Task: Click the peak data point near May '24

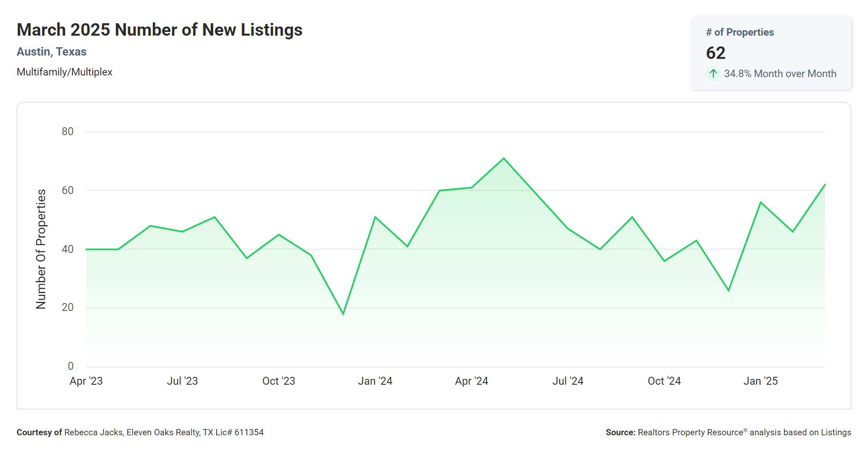Action: point(504,158)
